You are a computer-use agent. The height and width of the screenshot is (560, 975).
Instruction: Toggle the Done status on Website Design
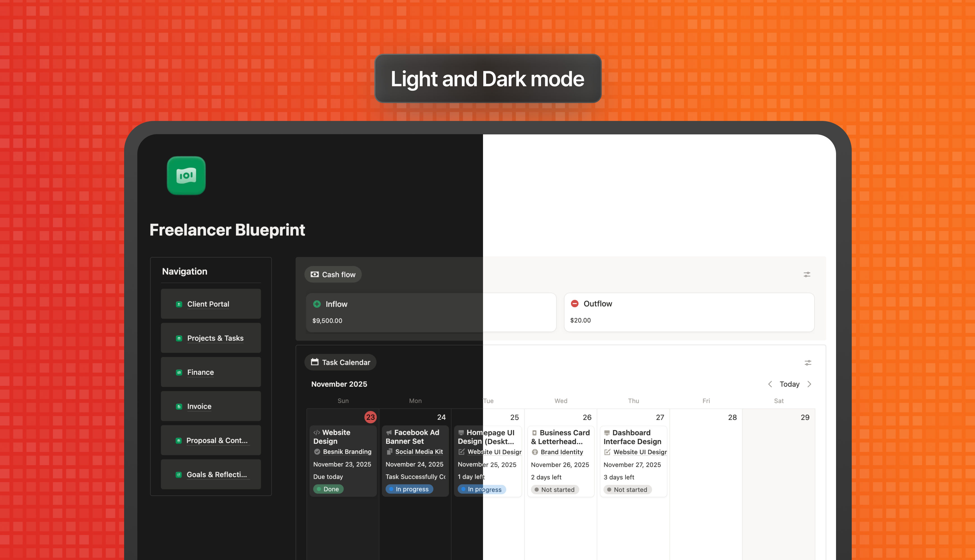click(x=328, y=489)
